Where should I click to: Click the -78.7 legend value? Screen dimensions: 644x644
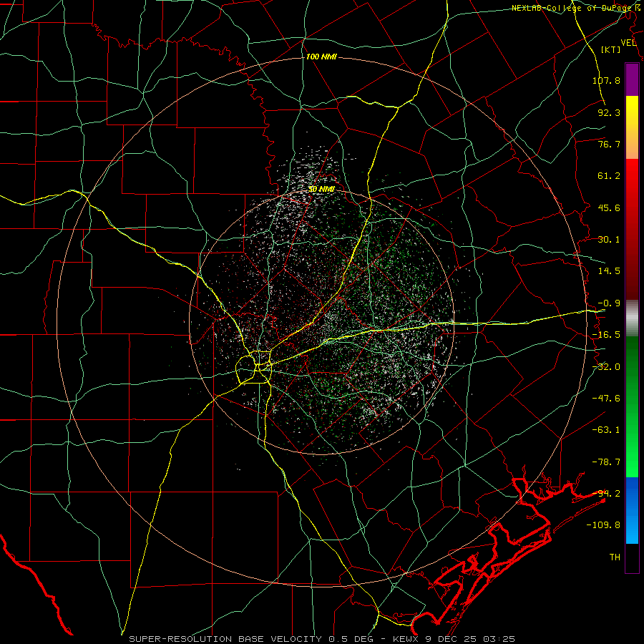click(606, 462)
